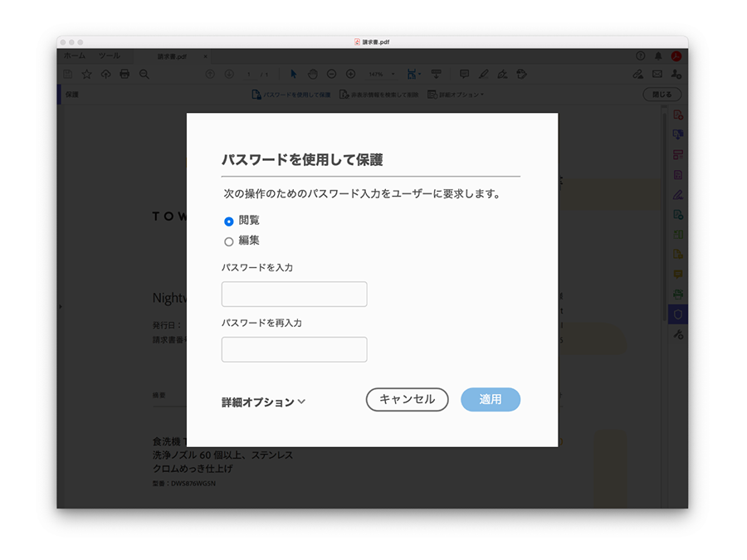
Task: Open the Protect shield tool in sidebar
Action: pyautogui.click(x=678, y=314)
